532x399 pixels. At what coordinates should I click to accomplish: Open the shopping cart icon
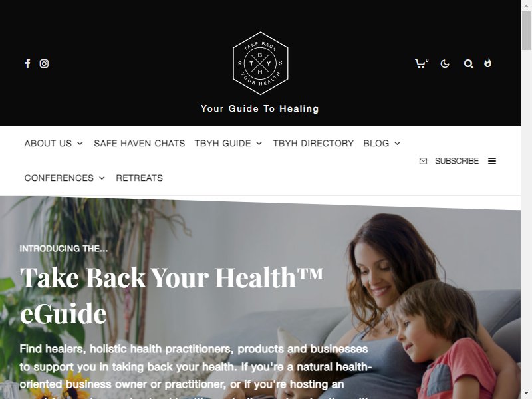pyautogui.click(x=422, y=63)
